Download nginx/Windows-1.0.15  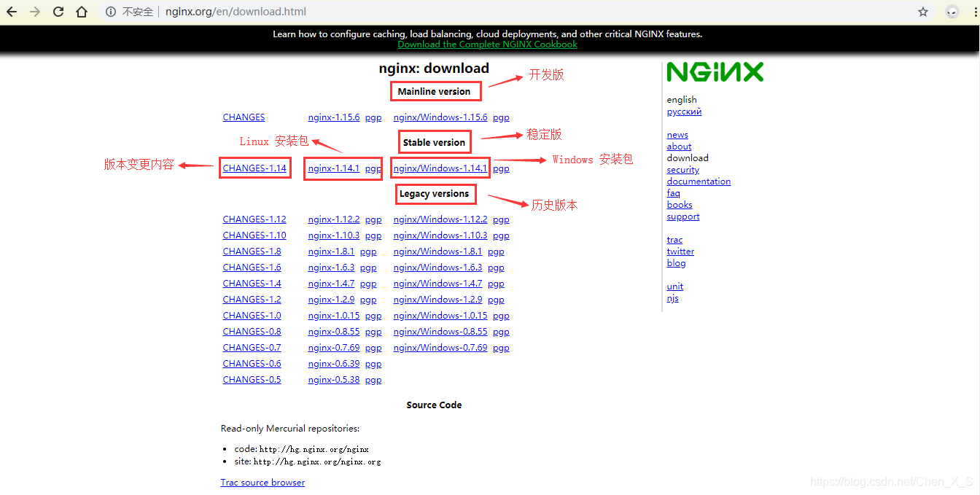click(x=440, y=316)
